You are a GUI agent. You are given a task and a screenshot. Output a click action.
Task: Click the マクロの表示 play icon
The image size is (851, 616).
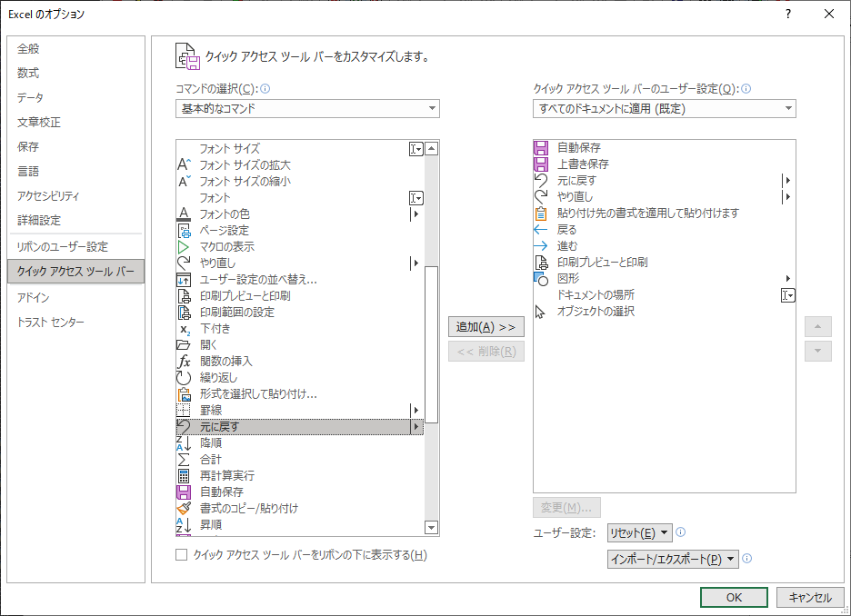(184, 247)
